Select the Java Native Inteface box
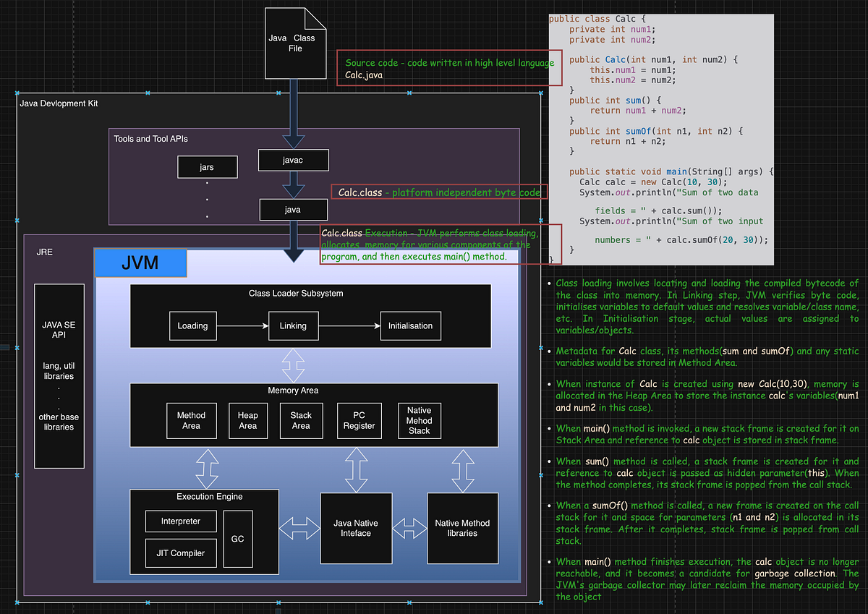Screen dimensions: 868x614 click(356, 528)
